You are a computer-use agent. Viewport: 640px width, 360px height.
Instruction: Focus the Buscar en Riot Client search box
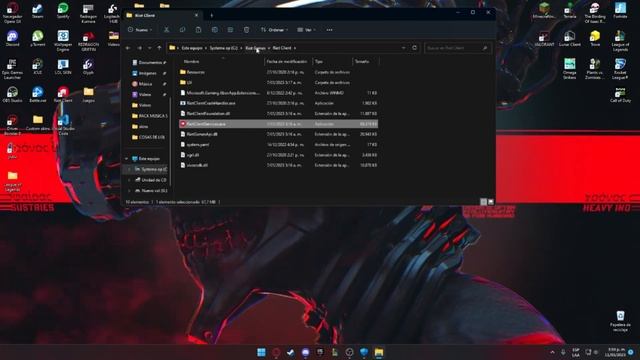pyautogui.click(x=457, y=48)
